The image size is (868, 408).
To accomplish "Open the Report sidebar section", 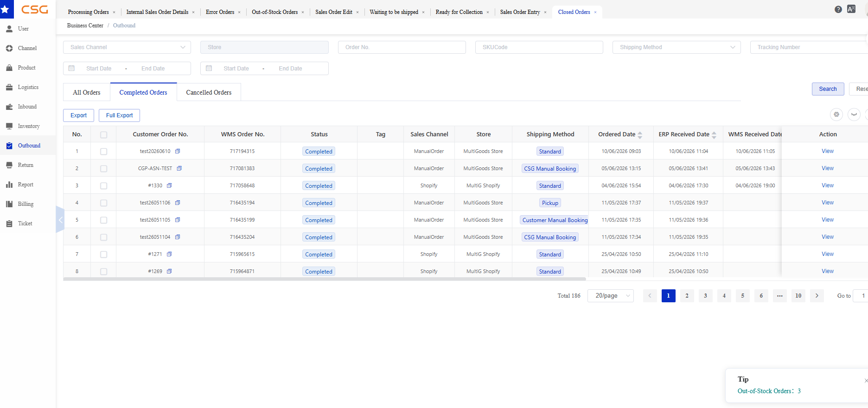I will 26,185.
